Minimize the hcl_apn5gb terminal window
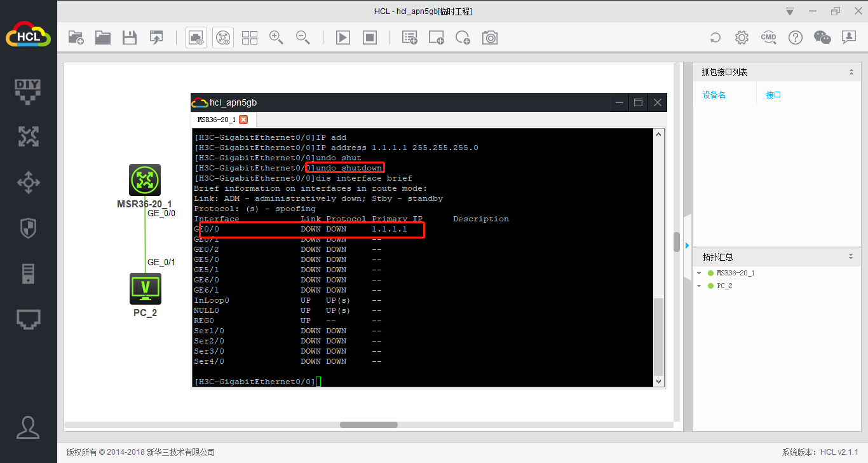The height and width of the screenshot is (463, 868). 619,102
